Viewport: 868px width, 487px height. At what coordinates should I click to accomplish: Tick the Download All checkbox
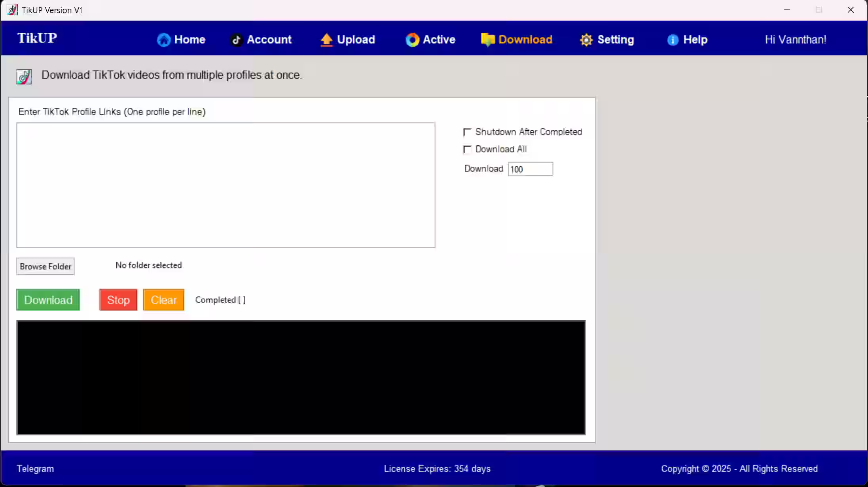(x=467, y=149)
